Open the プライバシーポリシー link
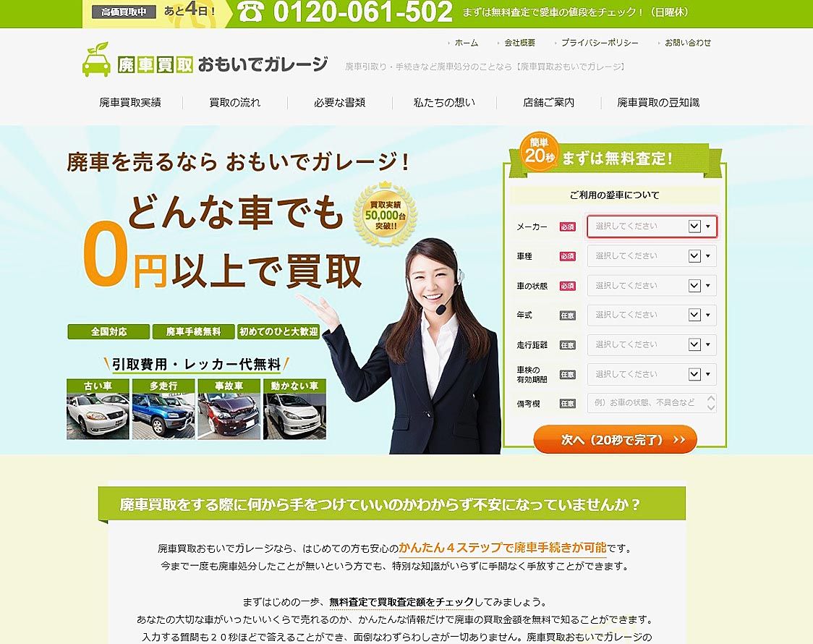This screenshot has height=644, width=813. 600,43
